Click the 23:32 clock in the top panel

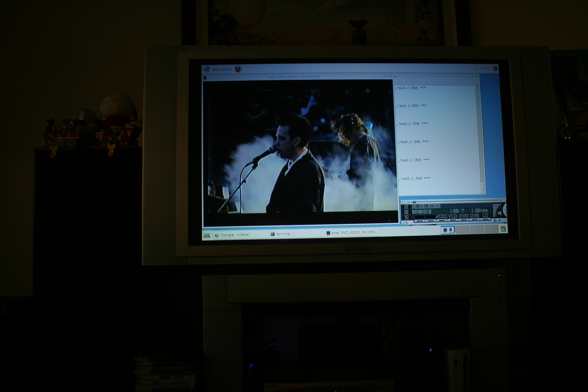click(x=485, y=68)
